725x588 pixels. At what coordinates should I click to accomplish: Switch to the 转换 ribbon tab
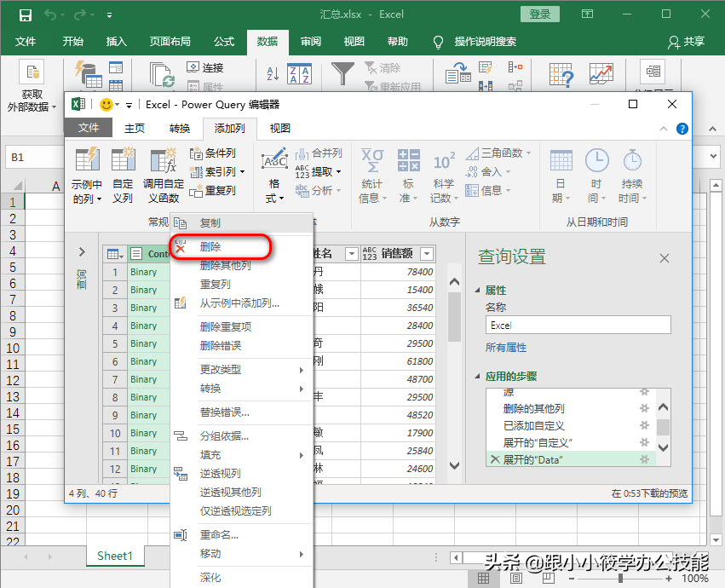(180, 129)
